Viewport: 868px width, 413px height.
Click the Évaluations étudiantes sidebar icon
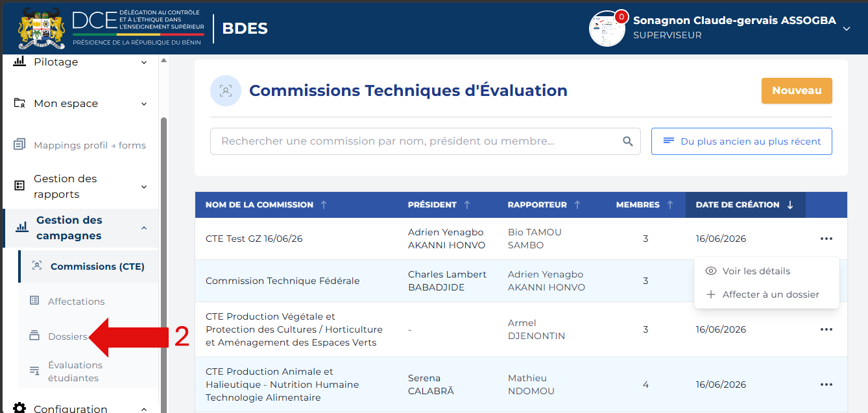[34, 371]
